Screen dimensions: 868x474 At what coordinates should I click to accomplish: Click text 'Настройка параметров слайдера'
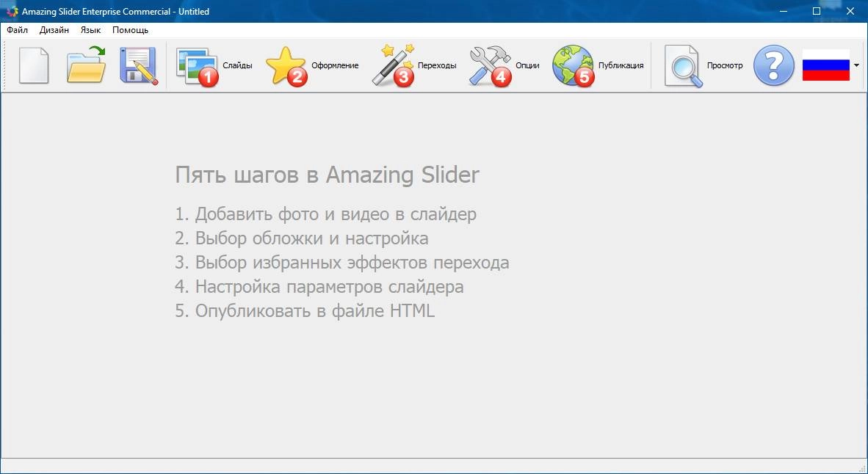pos(330,287)
